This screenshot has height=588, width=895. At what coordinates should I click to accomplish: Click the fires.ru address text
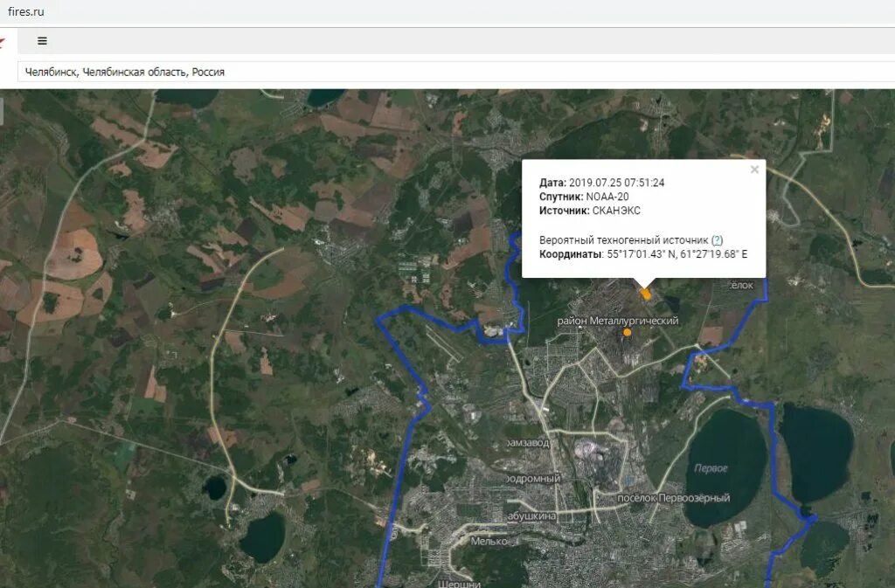click(25, 11)
